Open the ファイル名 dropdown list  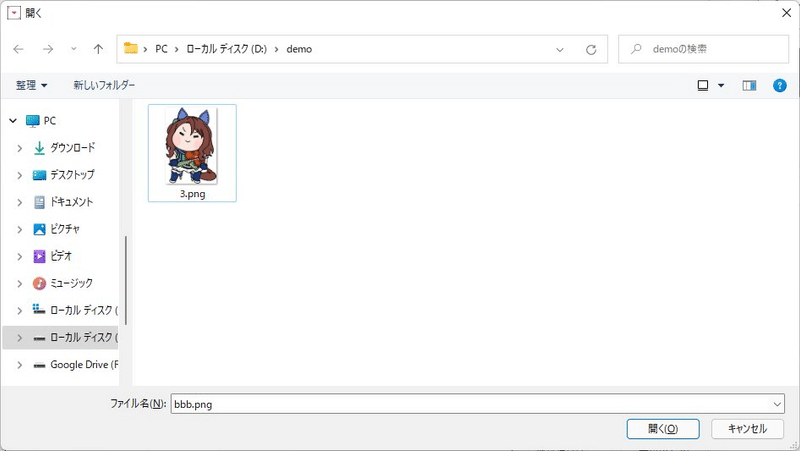click(777, 404)
